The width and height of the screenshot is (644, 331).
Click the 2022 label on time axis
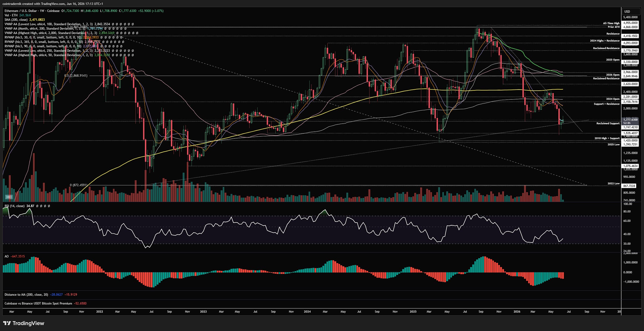point(100,312)
